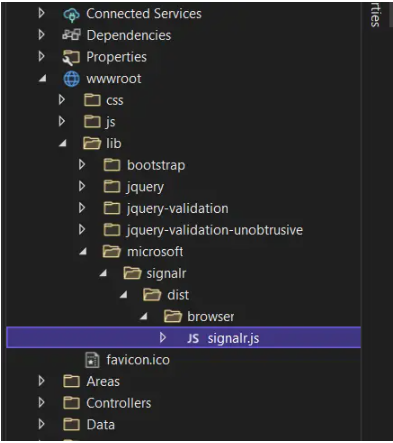
Task: Select the Areas folder name
Action: 103,382
